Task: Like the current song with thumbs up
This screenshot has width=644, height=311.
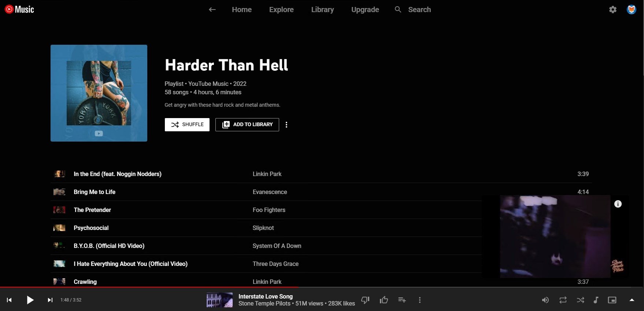Action: click(384, 300)
